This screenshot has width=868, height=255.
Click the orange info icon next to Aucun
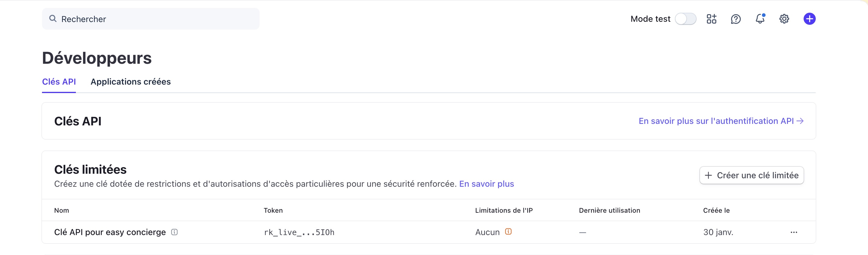(508, 232)
